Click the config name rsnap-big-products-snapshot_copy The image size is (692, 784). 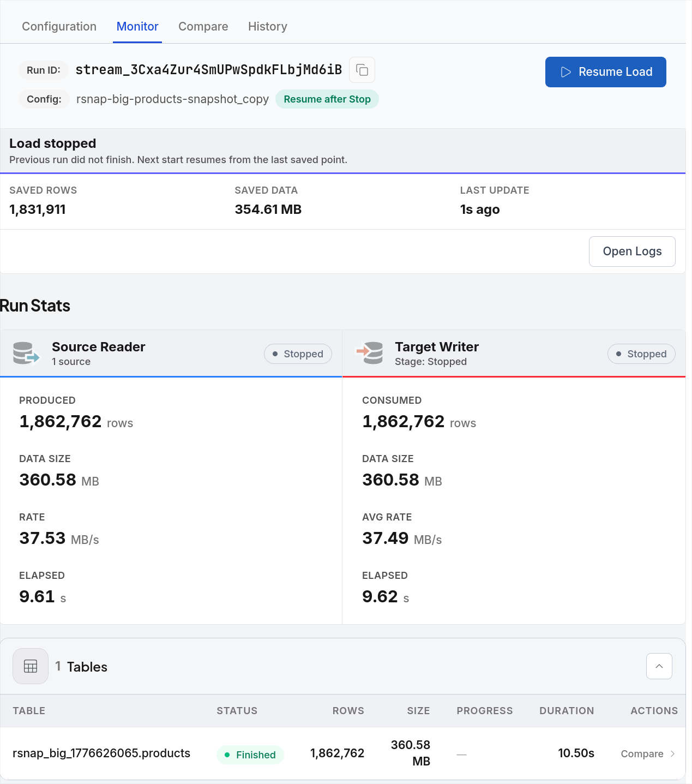[172, 99]
